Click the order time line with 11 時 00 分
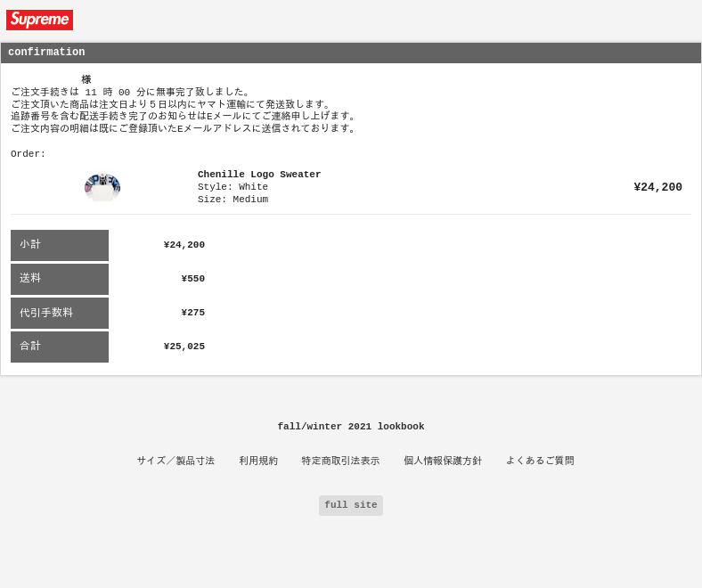 pyautogui.click(x=130, y=93)
